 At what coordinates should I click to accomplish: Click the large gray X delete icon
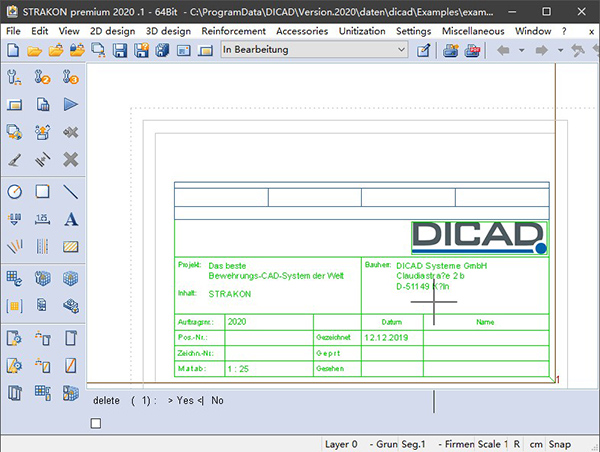[x=71, y=159]
